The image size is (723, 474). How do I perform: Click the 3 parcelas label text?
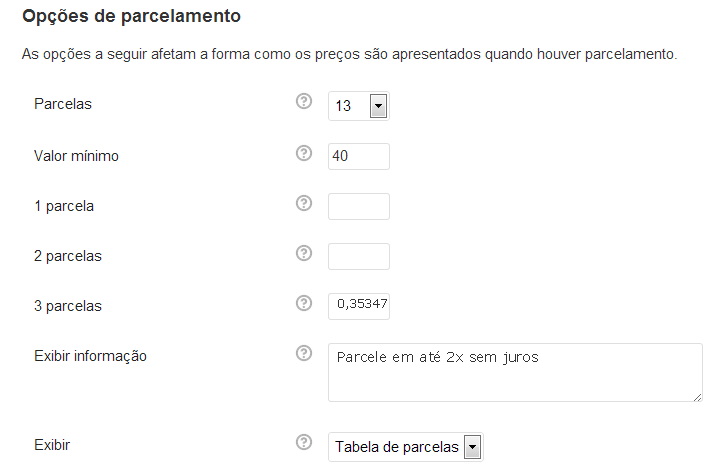(68, 305)
